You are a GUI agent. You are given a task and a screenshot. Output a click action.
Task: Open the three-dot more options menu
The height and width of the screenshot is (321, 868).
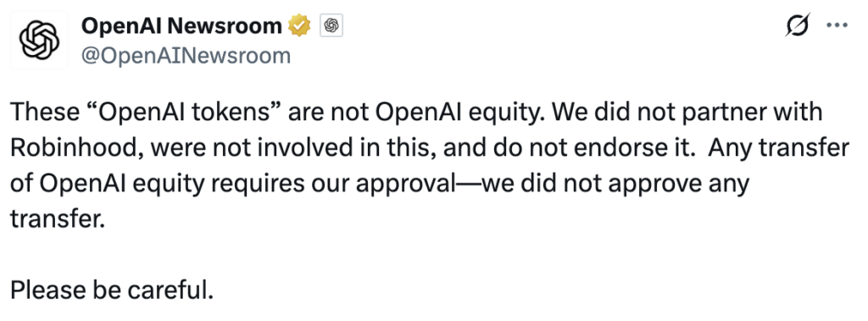coord(837,25)
